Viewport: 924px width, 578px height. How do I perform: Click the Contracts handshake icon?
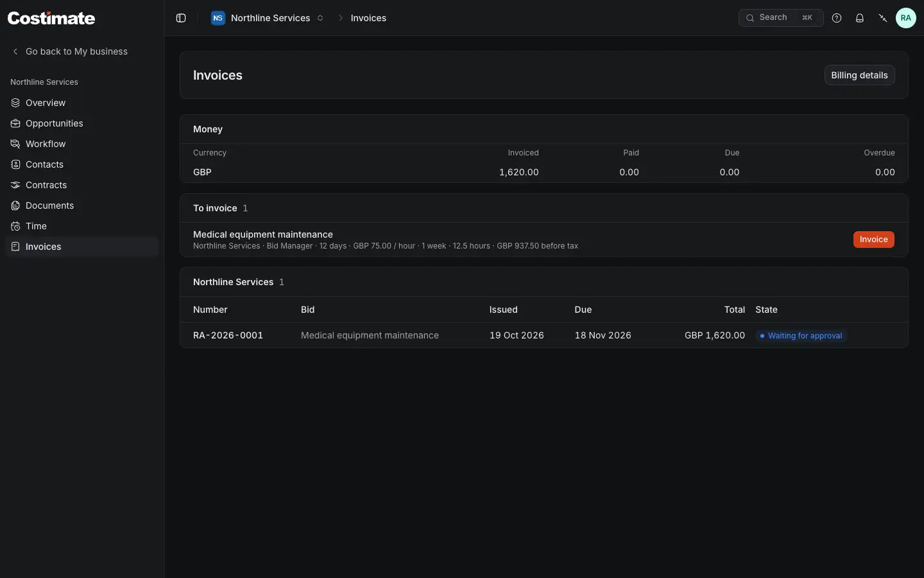click(x=15, y=185)
